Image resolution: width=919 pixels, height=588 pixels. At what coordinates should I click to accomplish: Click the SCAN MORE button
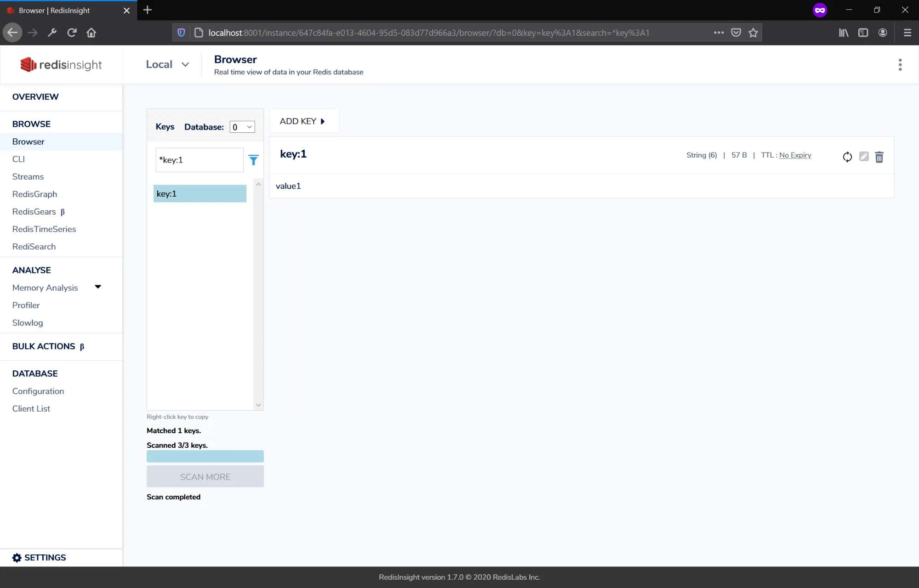(x=205, y=476)
